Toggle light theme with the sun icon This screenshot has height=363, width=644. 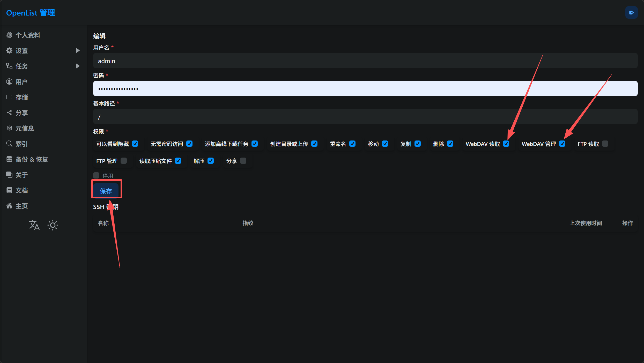click(53, 225)
